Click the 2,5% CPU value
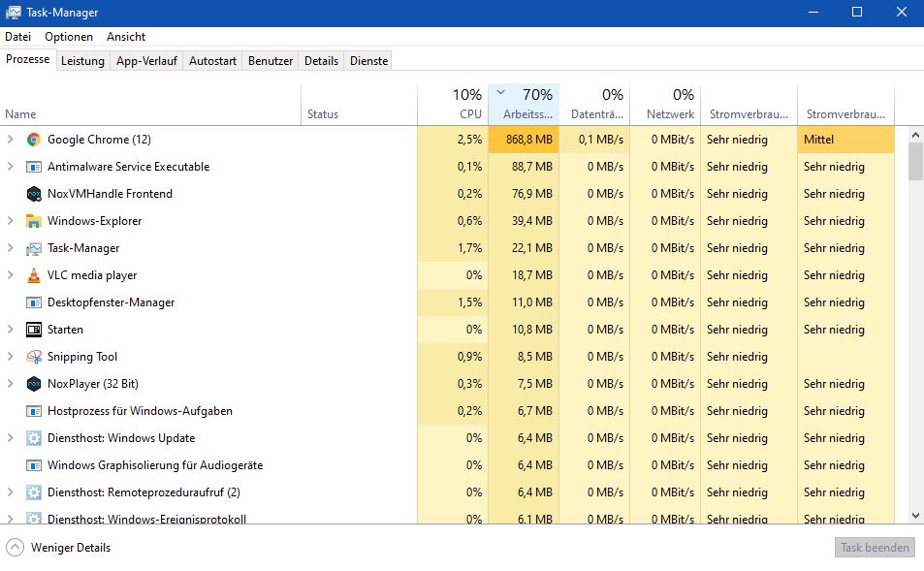 pyautogui.click(x=469, y=140)
